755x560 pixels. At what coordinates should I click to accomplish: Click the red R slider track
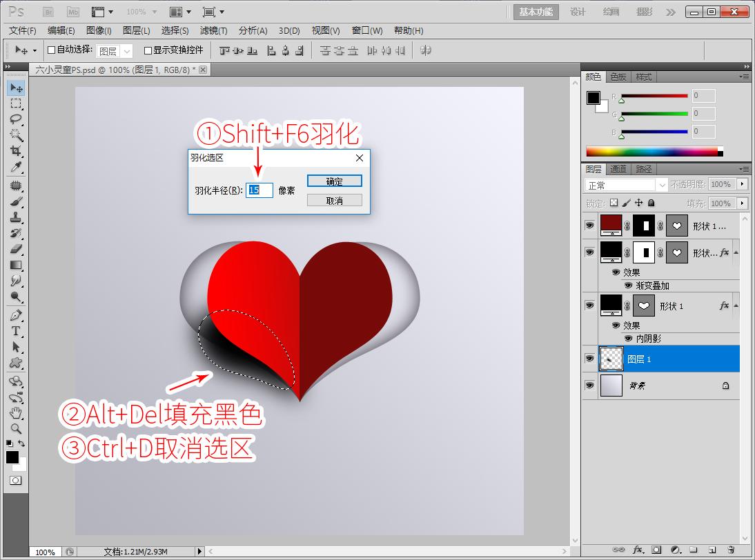coord(654,97)
